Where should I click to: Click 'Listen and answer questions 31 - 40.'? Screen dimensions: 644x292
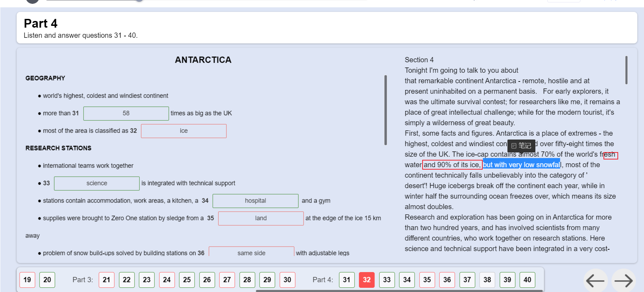point(81,35)
